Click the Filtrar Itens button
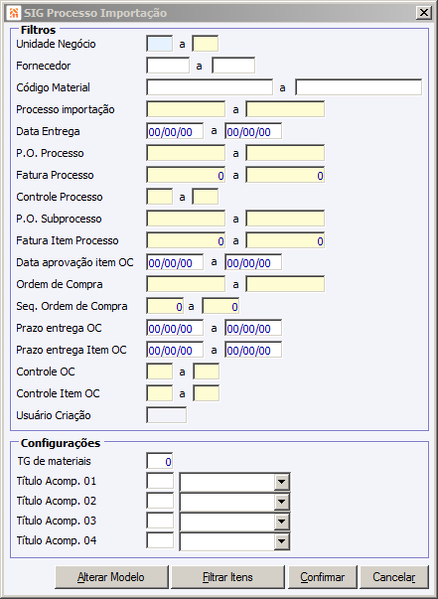The image size is (438, 599). (x=228, y=577)
